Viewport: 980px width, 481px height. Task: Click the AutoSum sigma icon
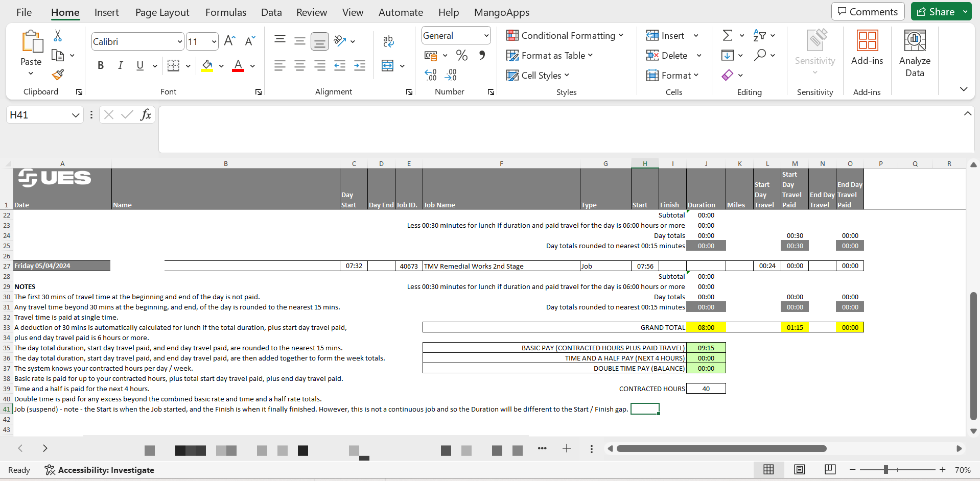tap(728, 35)
